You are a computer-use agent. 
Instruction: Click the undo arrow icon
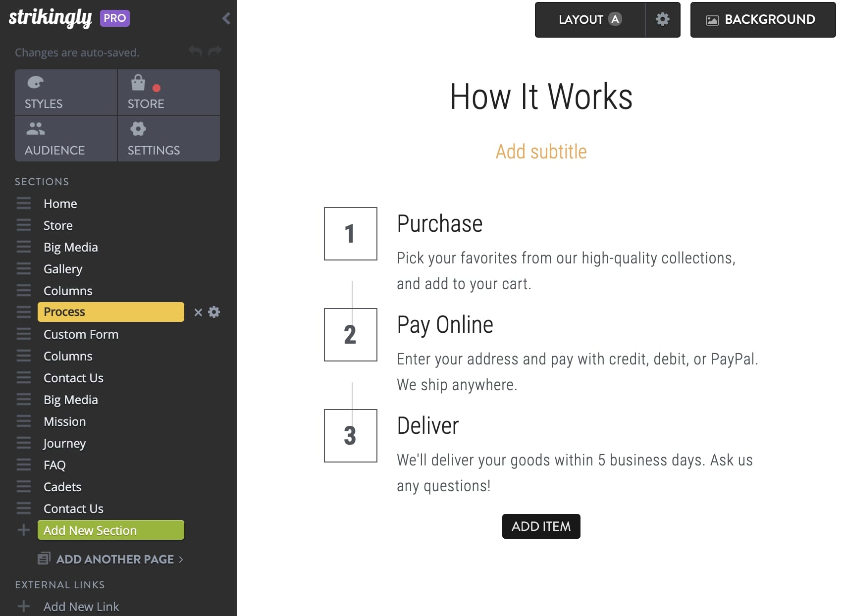coord(195,51)
